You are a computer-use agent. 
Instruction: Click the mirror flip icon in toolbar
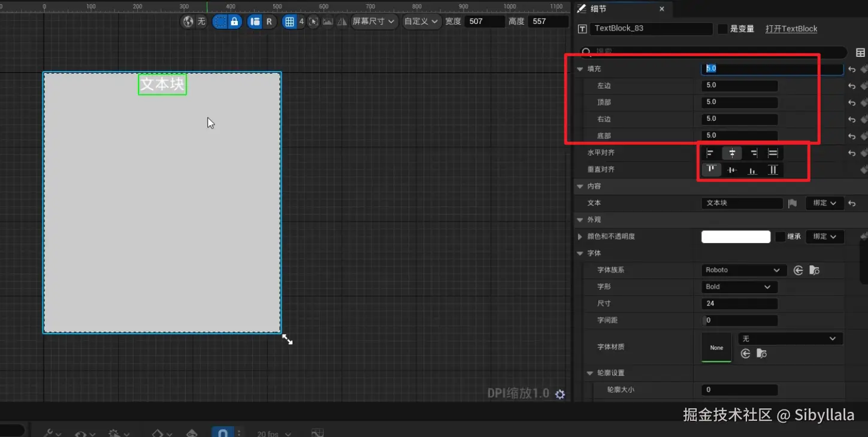(x=342, y=22)
